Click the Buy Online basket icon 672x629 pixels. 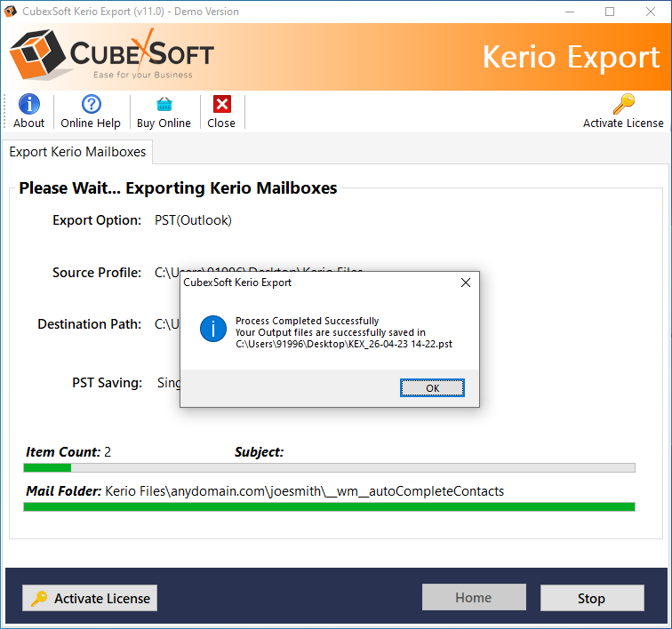coord(164,104)
